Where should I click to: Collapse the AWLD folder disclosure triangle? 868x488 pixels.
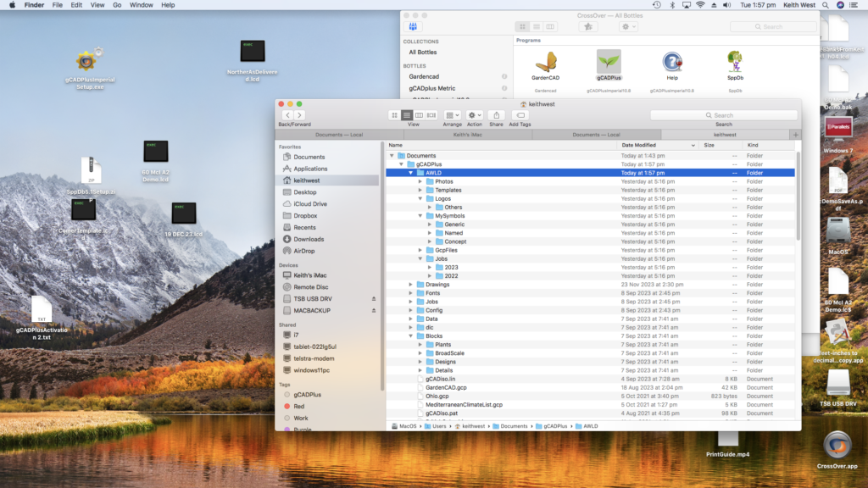coord(411,173)
